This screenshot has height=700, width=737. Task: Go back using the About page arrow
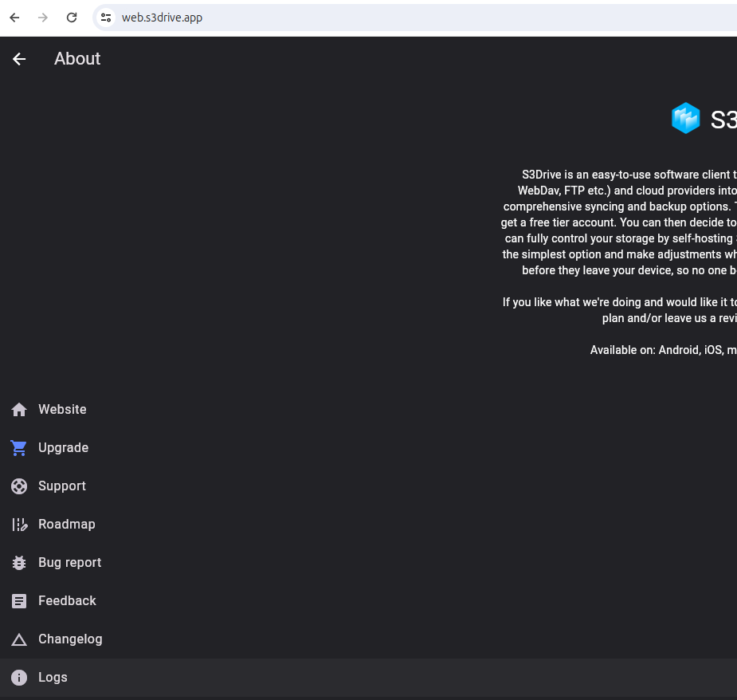[19, 59]
